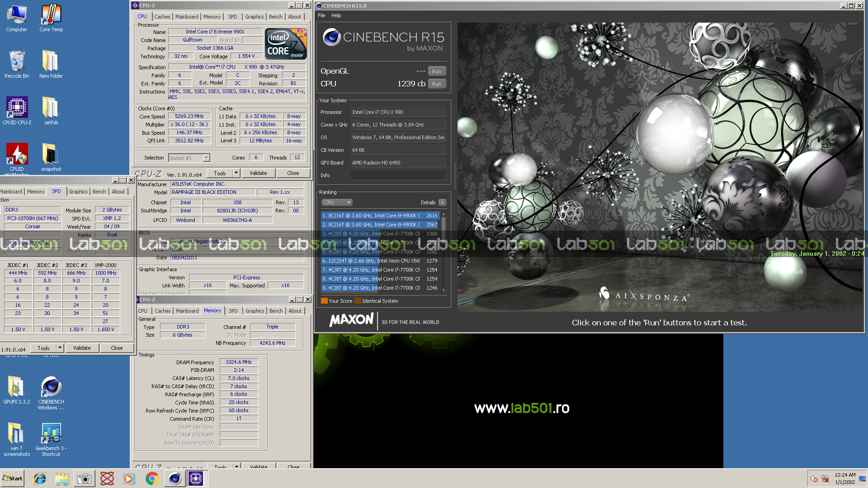Click the DRAM Frequency value 1024.6 MHz
Image resolution: width=868 pixels, height=488 pixels.
pos(239,362)
